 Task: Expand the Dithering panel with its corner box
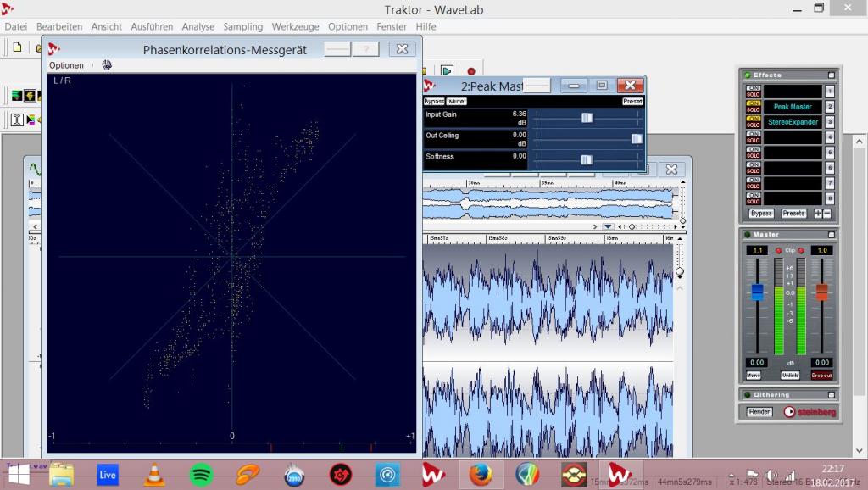(831, 395)
